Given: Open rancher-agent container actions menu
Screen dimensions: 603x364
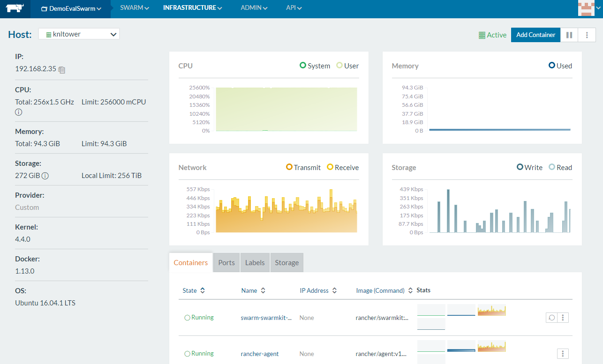Looking at the screenshot, I should (563, 354).
